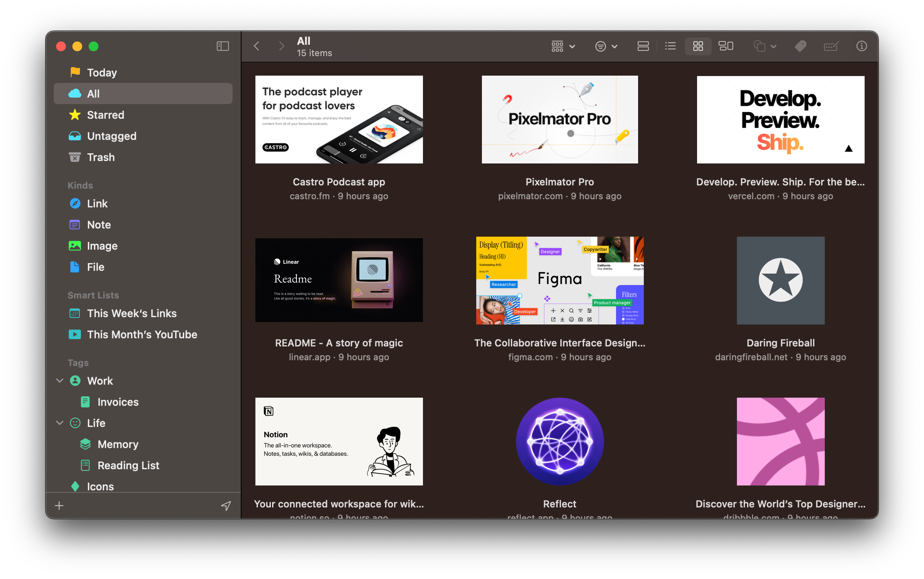This screenshot has width=924, height=579.
Task: Toggle the sidebar visibility button
Action: click(222, 46)
